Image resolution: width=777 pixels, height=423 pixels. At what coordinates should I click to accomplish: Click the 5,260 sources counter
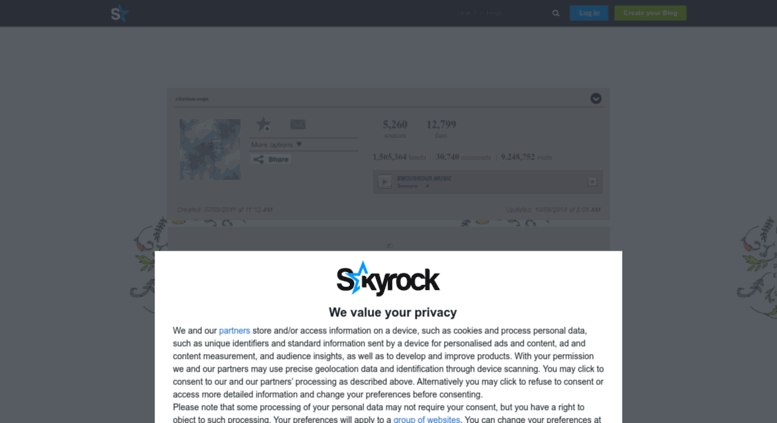point(395,128)
